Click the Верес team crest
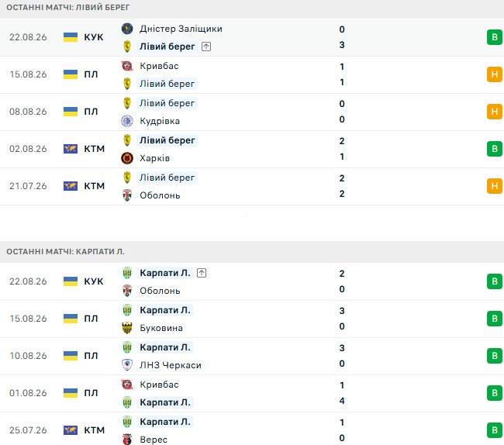The height and width of the screenshot is (445, 504). [127, 440]
